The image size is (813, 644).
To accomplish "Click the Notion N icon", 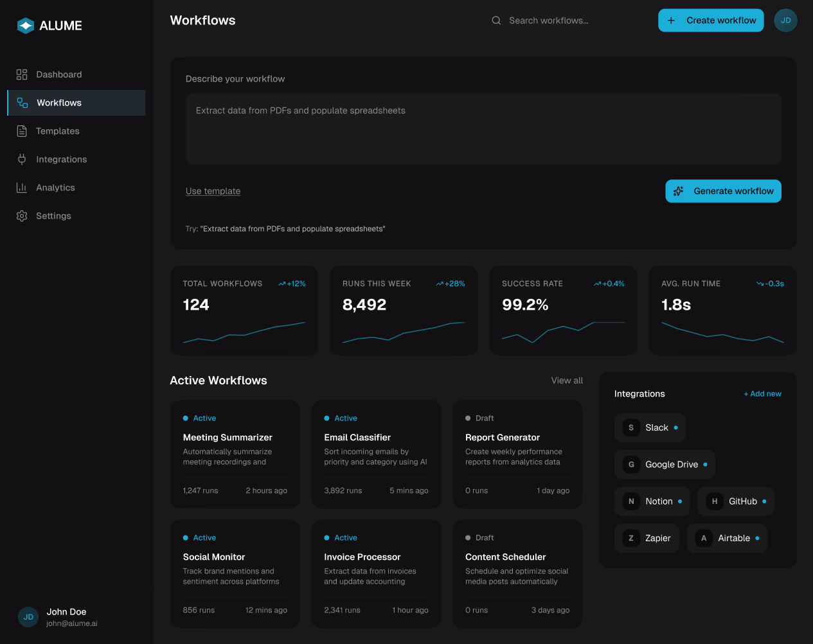I will pos(631,501).
